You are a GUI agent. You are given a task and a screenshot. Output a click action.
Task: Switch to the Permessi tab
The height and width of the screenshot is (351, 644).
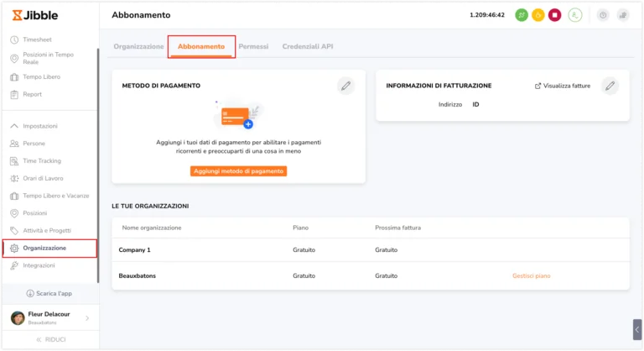(253, 46)
